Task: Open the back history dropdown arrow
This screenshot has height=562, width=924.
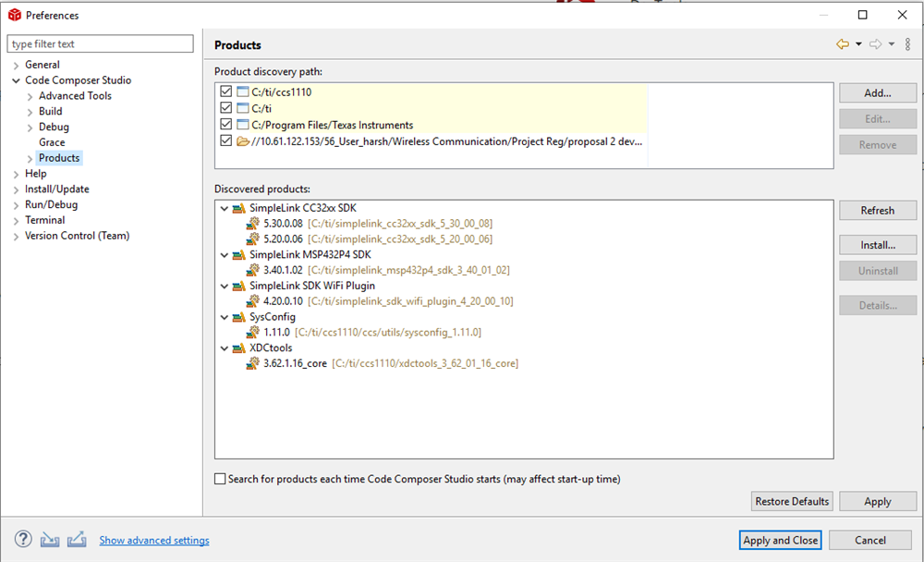Action: 858,44
